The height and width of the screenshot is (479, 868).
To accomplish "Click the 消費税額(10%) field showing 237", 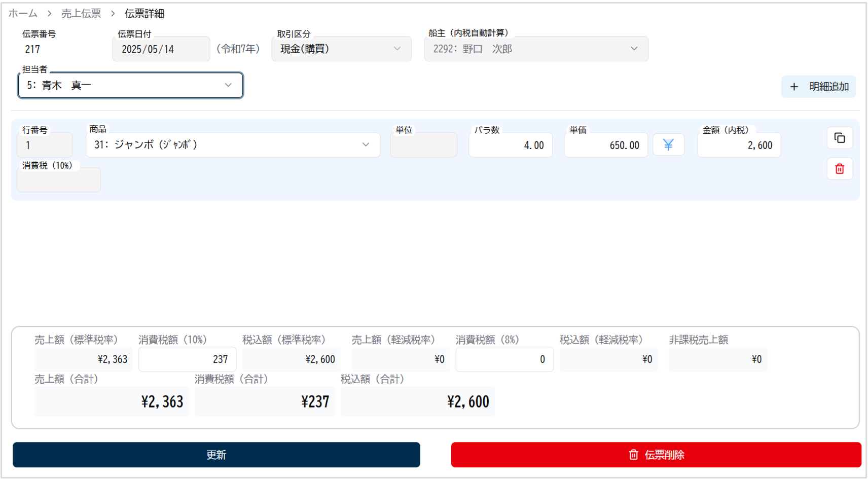I will 187,359.
